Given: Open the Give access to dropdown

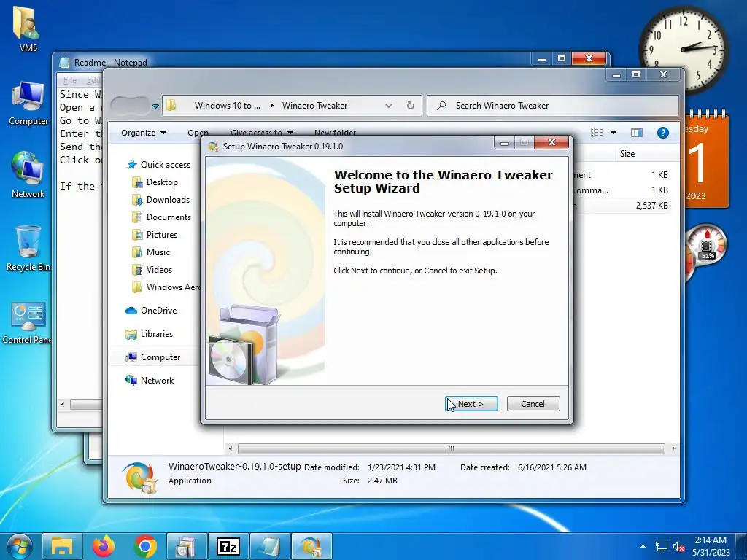Looking at the screenshot, I should point(262,133).
